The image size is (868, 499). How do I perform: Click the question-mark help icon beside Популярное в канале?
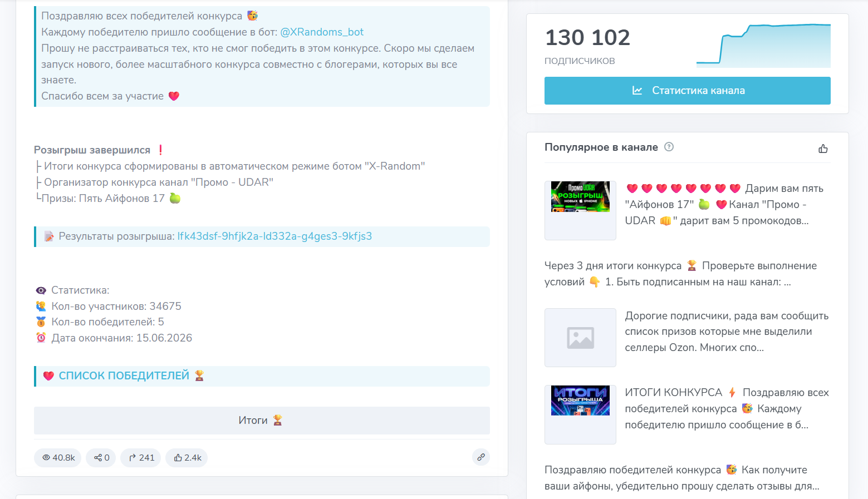click(669, 147)
